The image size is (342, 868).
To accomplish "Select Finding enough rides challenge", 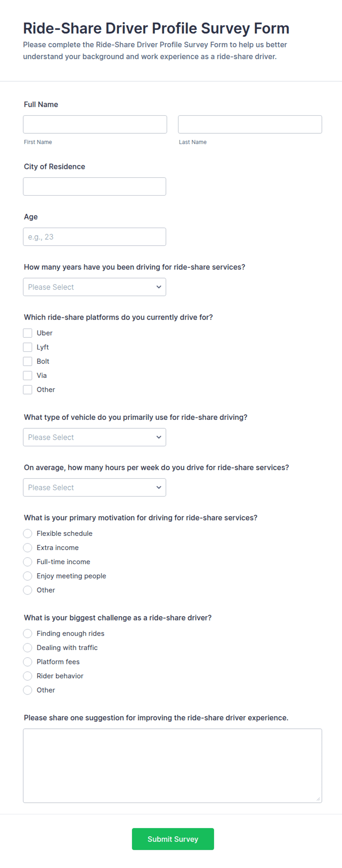I will click(x=28, y=633).
